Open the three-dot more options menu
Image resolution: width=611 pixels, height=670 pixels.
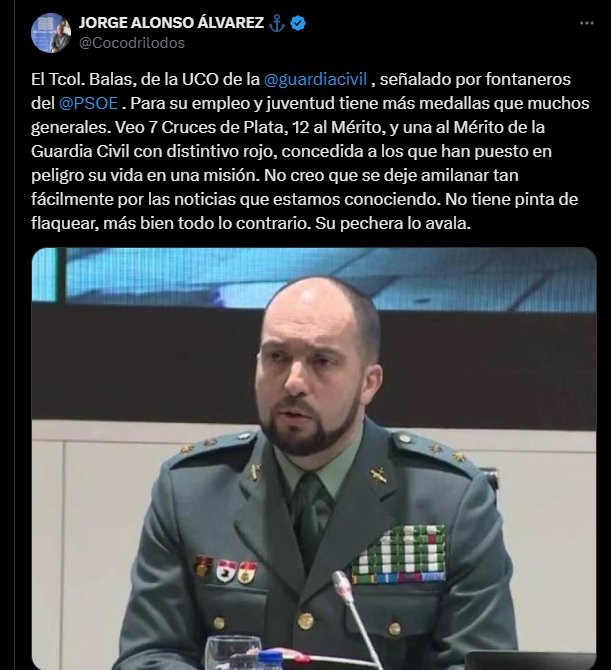587,23
